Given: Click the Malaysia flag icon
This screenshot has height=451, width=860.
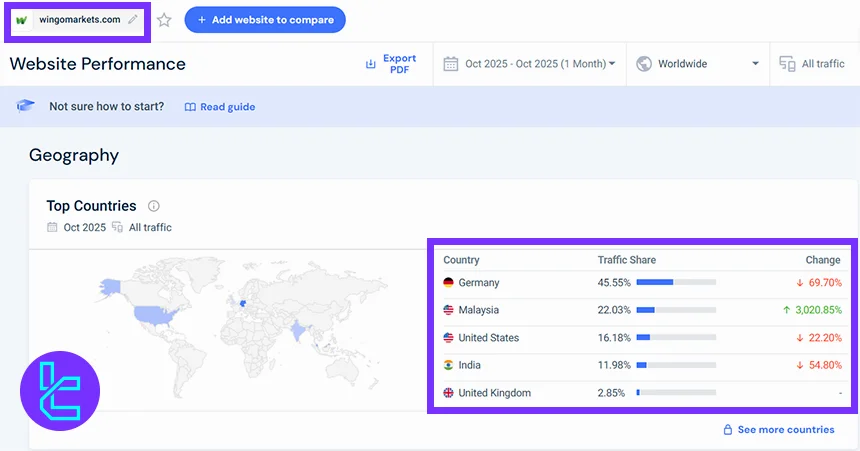Looking at the screenshot, I should 448,310.
